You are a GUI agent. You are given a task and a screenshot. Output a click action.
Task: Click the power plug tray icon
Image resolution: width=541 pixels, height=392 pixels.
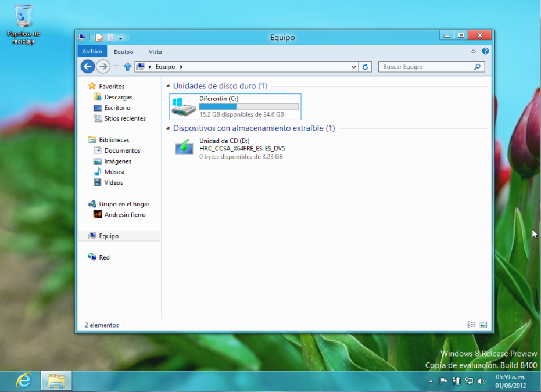tap(456, 381)
